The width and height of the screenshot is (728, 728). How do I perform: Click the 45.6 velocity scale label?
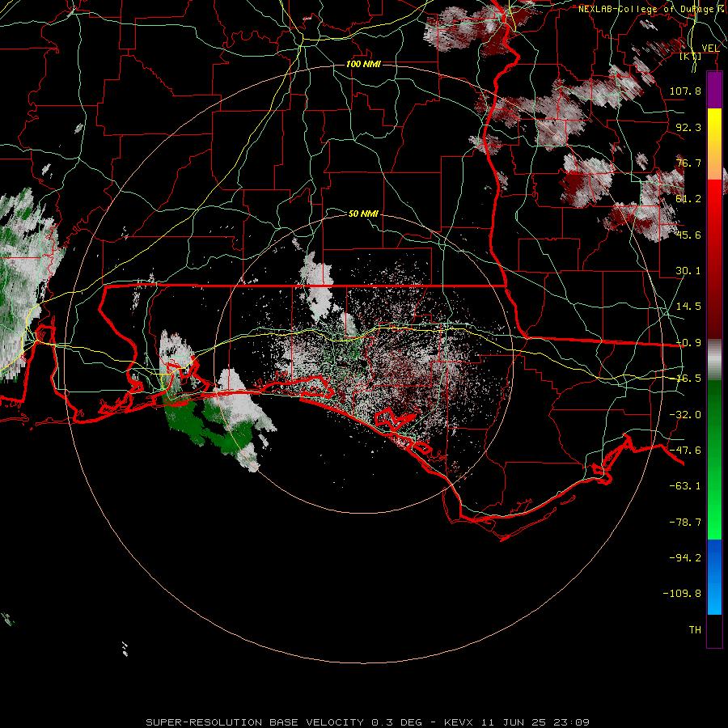click(688, 235)
